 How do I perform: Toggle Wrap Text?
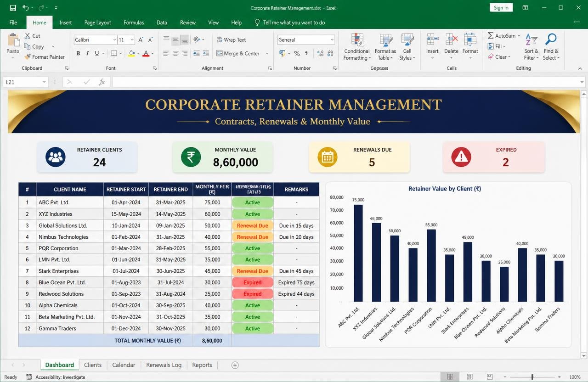coord(232,40)
